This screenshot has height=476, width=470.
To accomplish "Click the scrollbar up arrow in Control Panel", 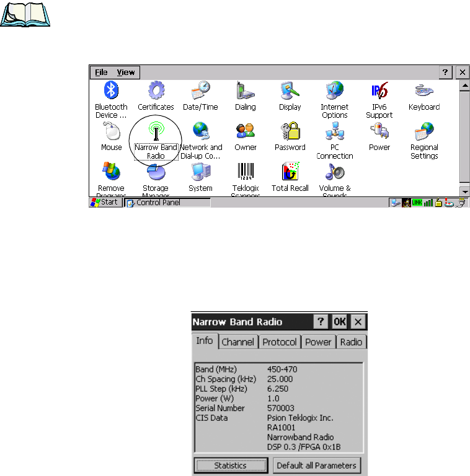I will coord(465,86).
